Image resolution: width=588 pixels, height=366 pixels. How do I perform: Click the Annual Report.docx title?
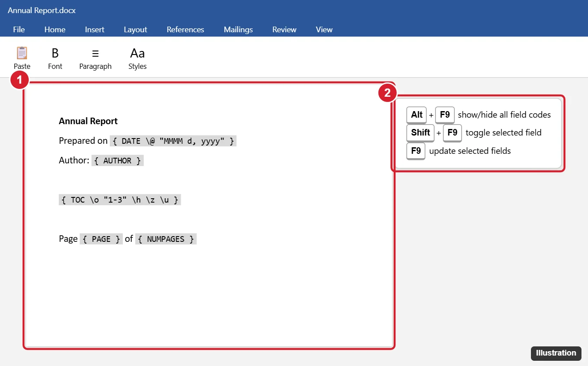42,10
